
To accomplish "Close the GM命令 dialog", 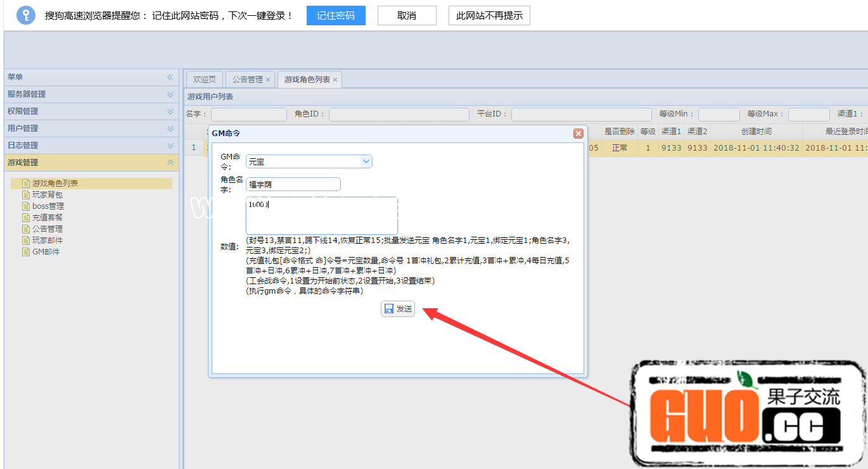I will point(578,134).
